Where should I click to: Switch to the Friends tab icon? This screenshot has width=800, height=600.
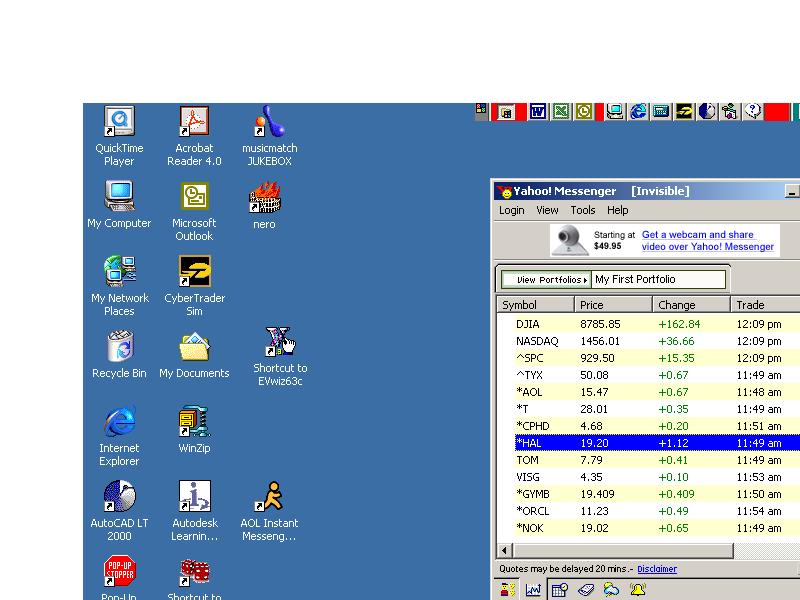point(508,590)
